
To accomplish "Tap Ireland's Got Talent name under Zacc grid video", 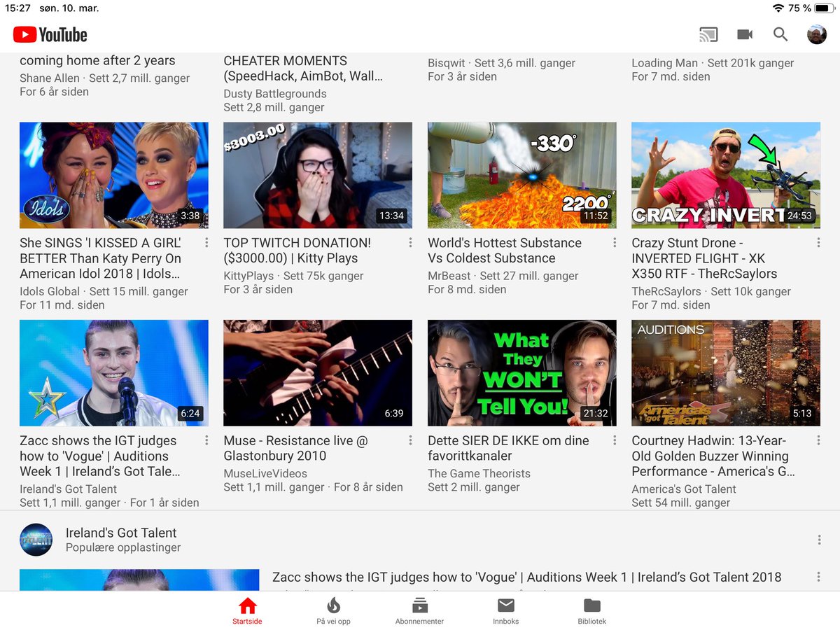I will [68, 489].
